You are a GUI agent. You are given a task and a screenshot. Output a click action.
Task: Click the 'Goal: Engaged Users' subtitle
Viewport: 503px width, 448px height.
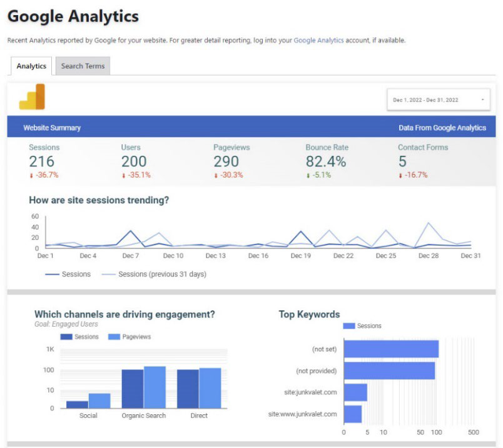66,325
